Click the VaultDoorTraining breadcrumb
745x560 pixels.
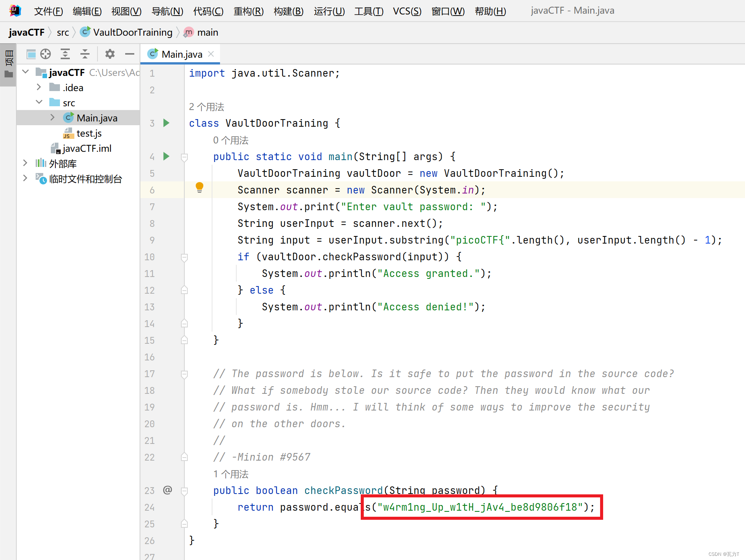pos(132,32)
